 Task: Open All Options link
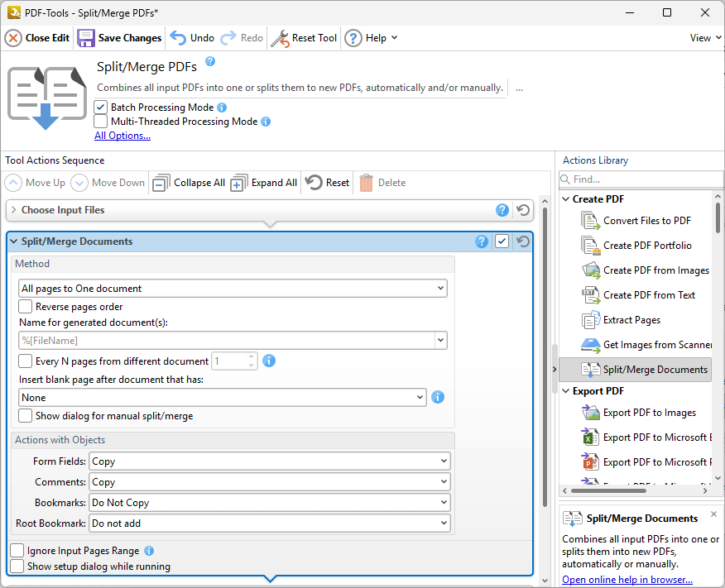(x=122, y=136)
